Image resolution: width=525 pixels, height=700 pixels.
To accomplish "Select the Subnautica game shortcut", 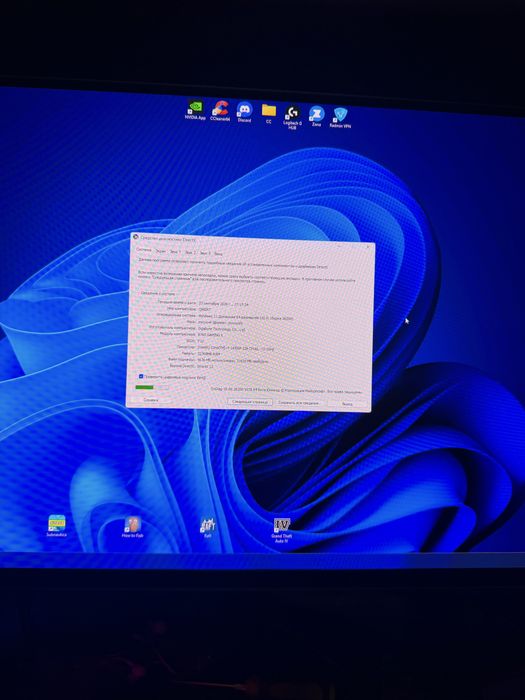I will [x=57, y=525].
